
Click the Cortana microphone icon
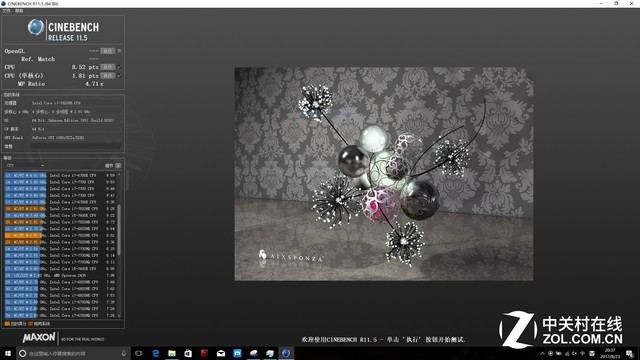click(124, 353)
